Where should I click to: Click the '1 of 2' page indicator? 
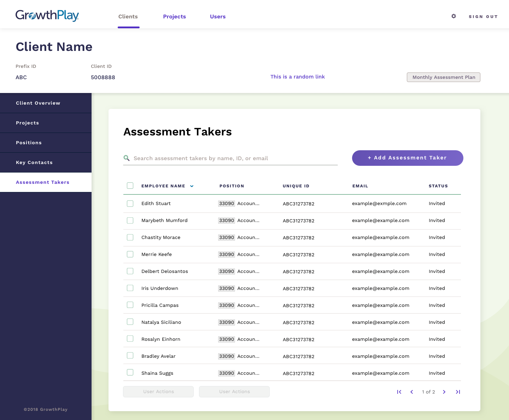pyautogui.click(x=428, y=392)
